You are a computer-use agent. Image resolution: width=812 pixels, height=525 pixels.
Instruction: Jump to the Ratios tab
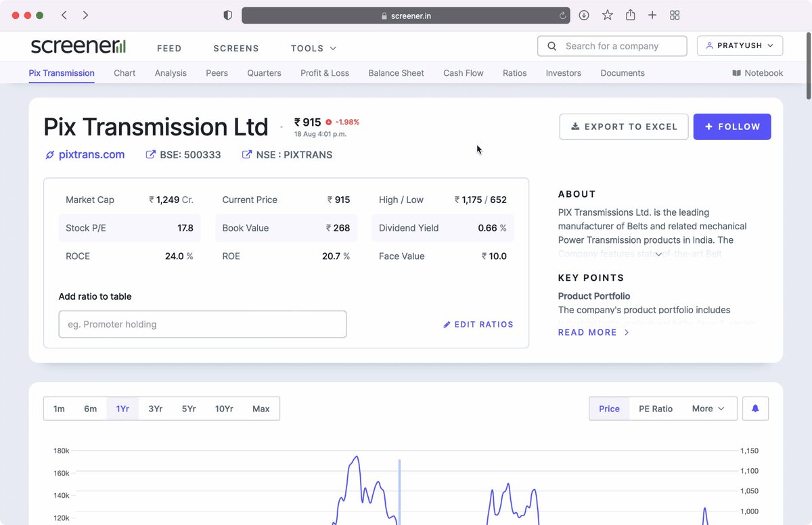coord(514,73)
